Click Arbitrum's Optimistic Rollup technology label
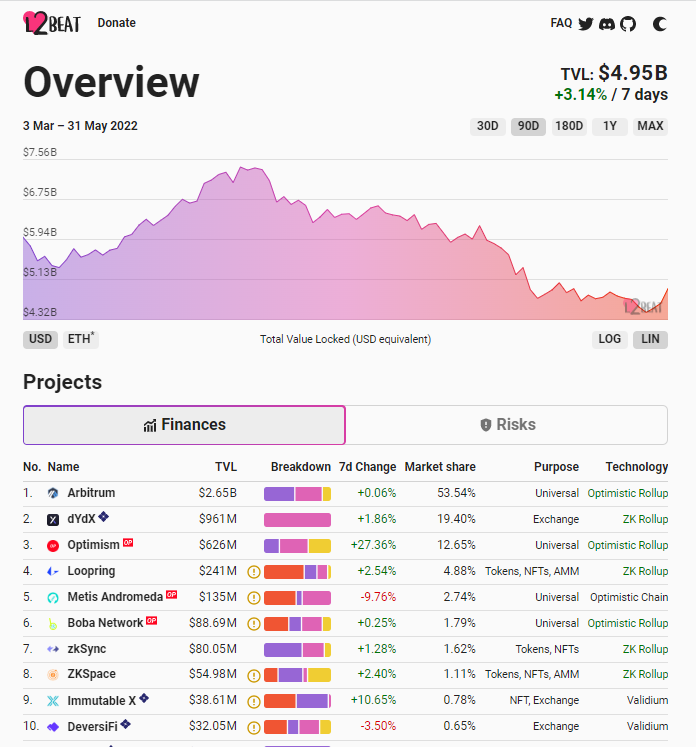696x747 pixels. point(627,494)
